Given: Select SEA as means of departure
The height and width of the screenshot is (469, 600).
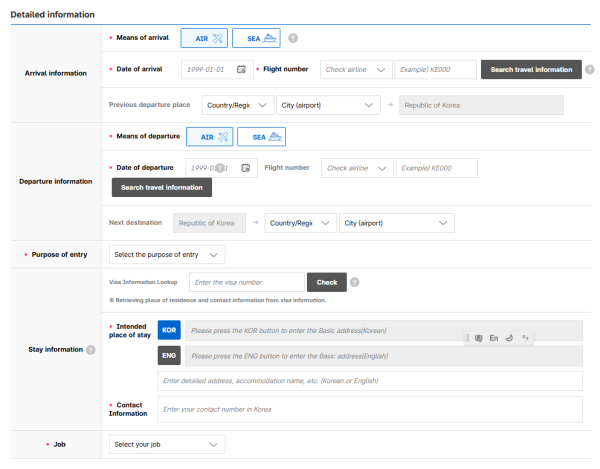Looking at the screenshot, I should click(263, 137).
